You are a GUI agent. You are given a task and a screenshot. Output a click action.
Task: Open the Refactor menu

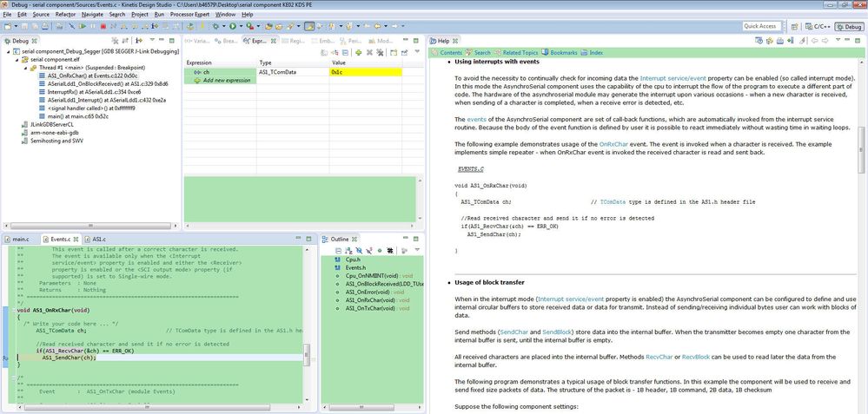(66, 15)
